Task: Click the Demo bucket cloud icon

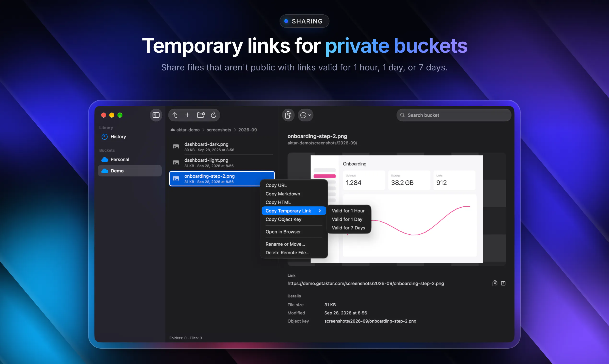Action: (105, 171)
